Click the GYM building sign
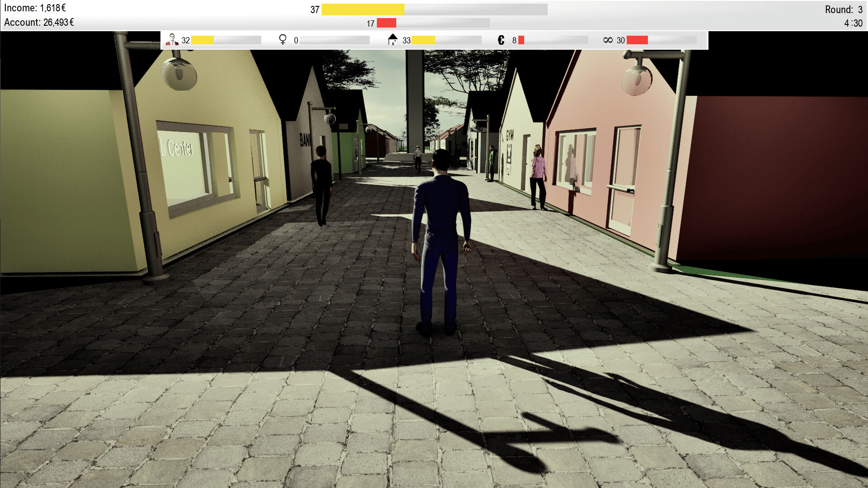 click(509, 135)
